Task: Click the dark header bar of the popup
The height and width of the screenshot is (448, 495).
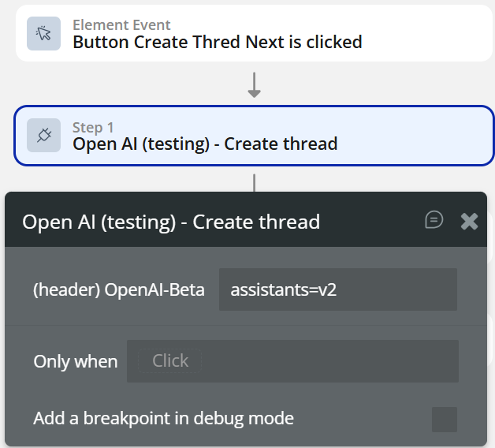Action: coord(370,221)
